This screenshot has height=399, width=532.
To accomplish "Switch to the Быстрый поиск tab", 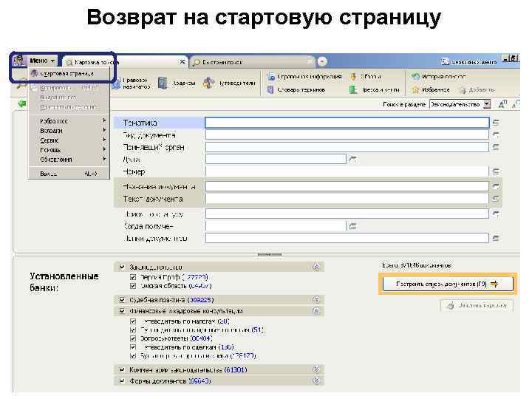I will (251, 62).
